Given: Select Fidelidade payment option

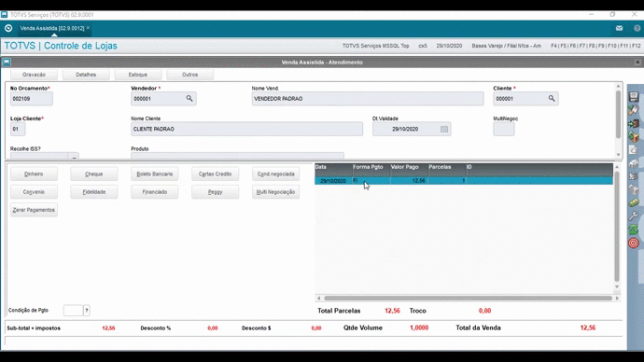Looking at the screenshot, I should pos(94,192).
